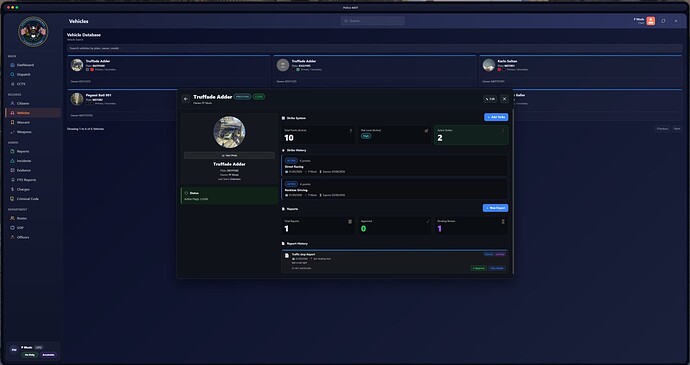Click the Pending tag on Traffic stop Report
690x365 pixels.
(500, 254)
